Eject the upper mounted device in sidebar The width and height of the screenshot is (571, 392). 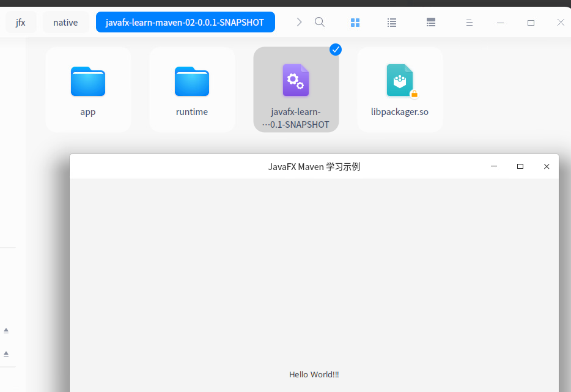click(6, 330)
